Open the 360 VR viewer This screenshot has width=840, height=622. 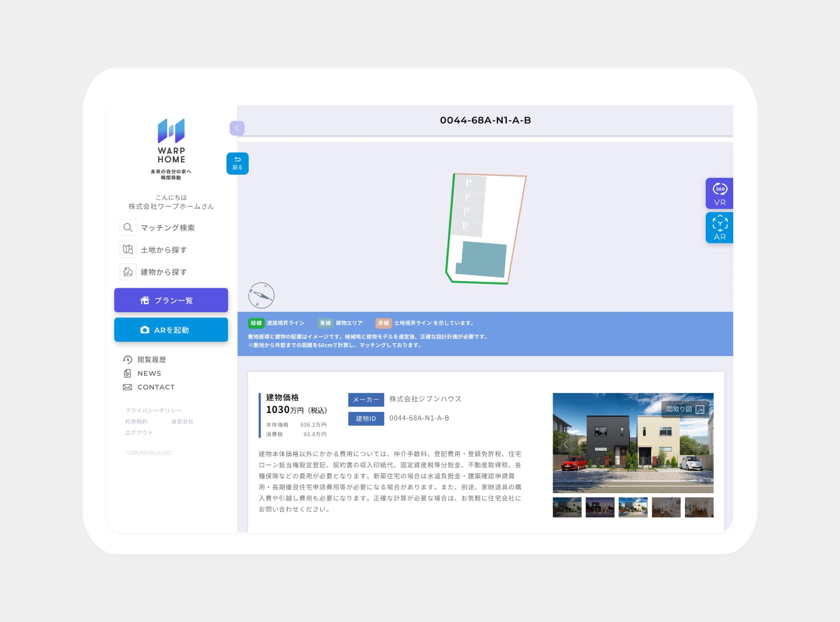coord(719,193)
